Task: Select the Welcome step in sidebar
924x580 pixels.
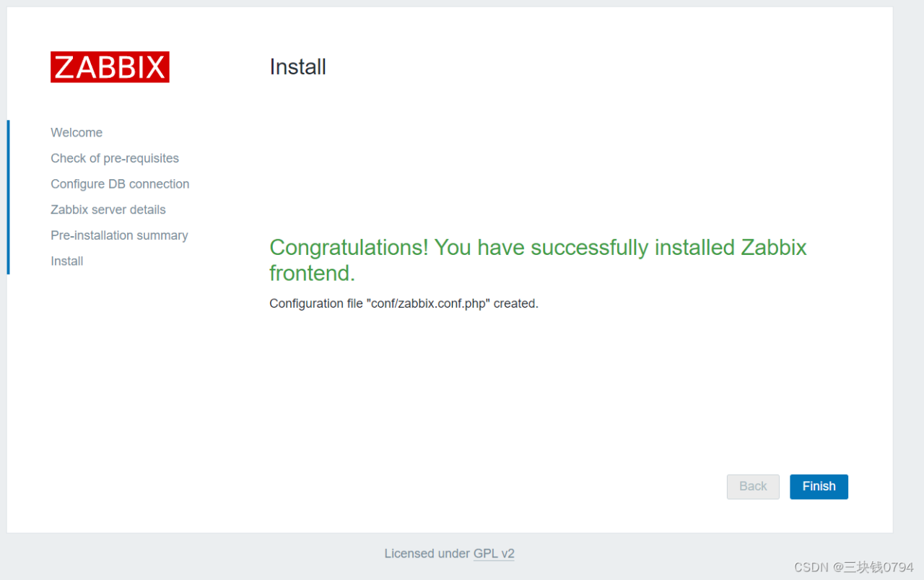Action: pyautogui.click(x=77, y=133)
